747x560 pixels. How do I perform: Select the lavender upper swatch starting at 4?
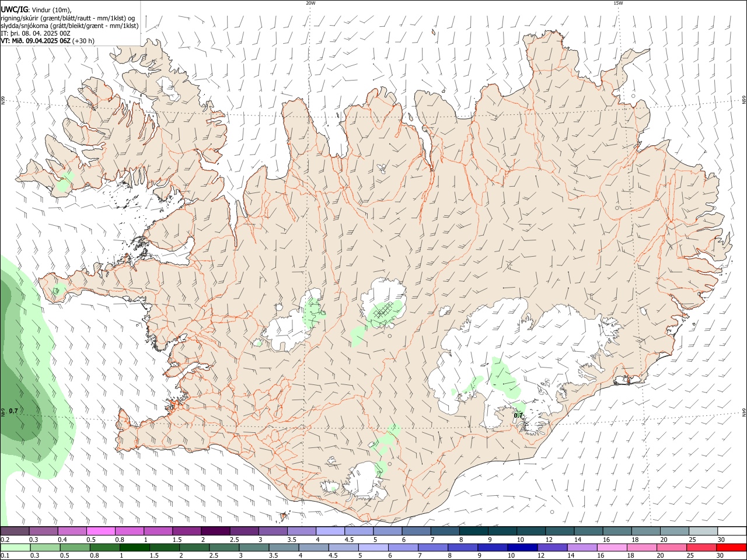tap(330, 531)
